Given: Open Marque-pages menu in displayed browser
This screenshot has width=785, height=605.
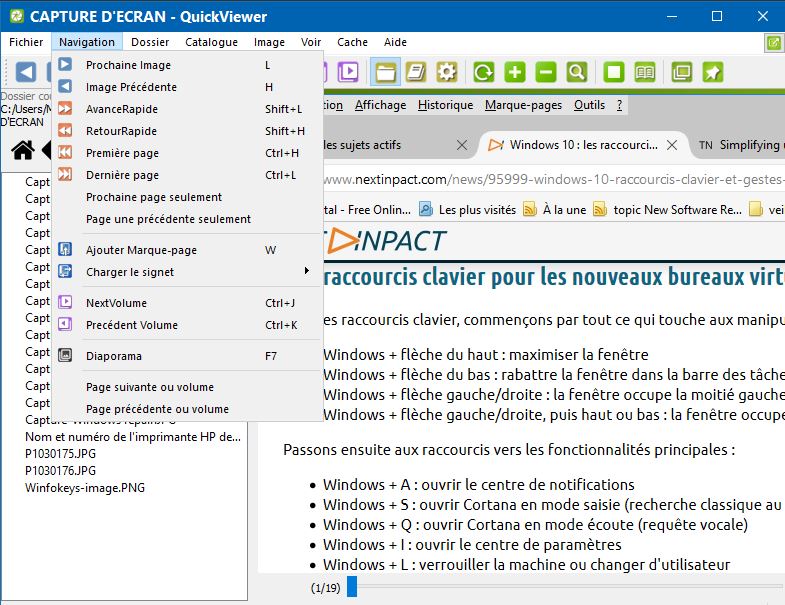Looking at the screenshot, I should [523, 105].
